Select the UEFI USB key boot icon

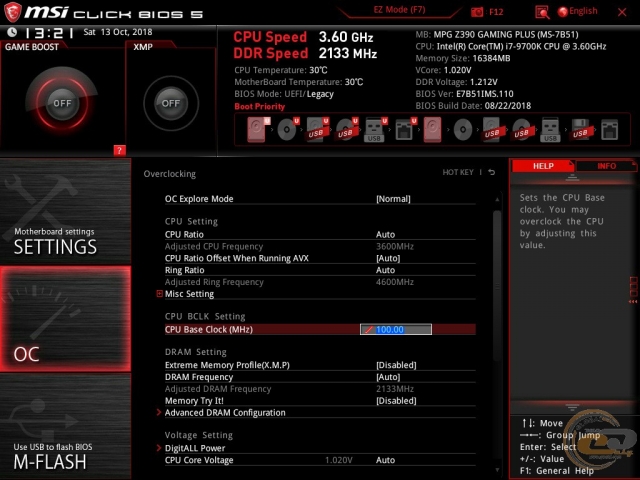click(x=375, y=130)
